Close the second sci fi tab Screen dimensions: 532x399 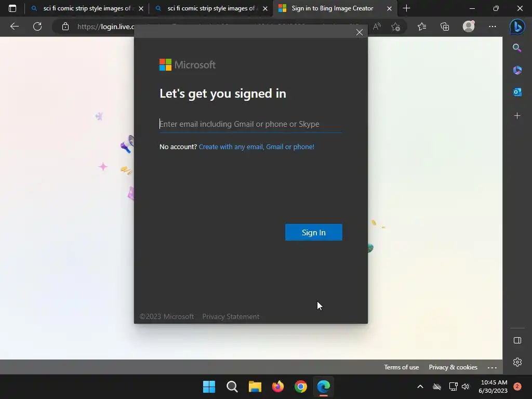tap(265, 8)
